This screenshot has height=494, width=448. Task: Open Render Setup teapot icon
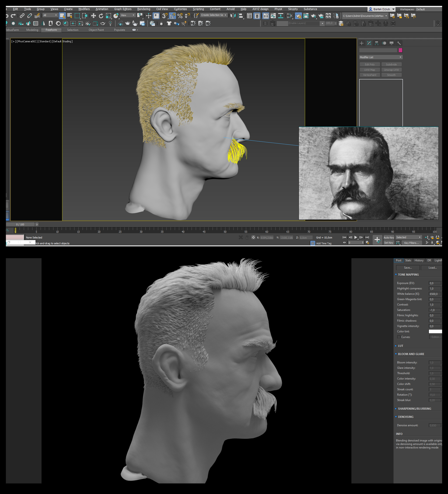(298, 16)
